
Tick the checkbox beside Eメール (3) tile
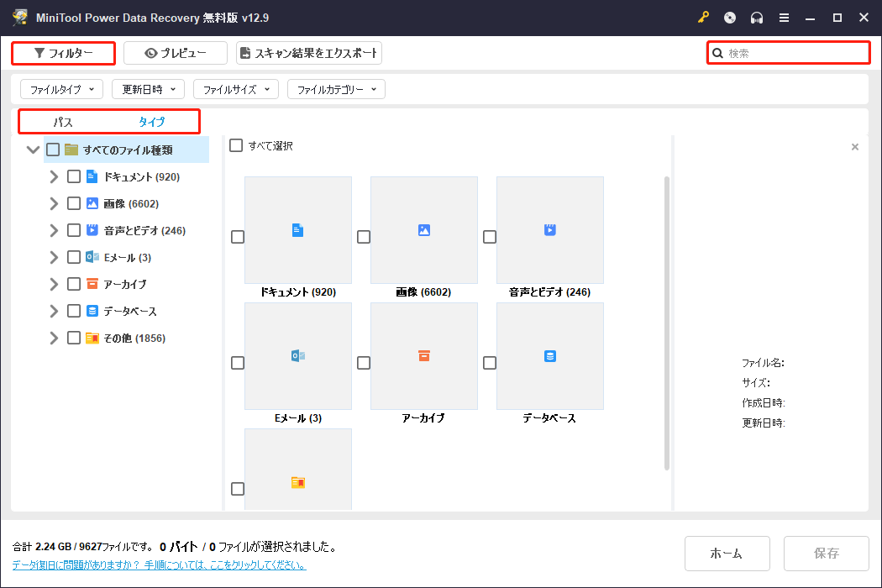tap(238, 363)
